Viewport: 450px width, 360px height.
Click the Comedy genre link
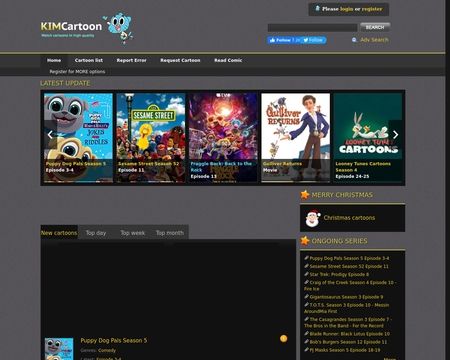[x=107, y=350]
